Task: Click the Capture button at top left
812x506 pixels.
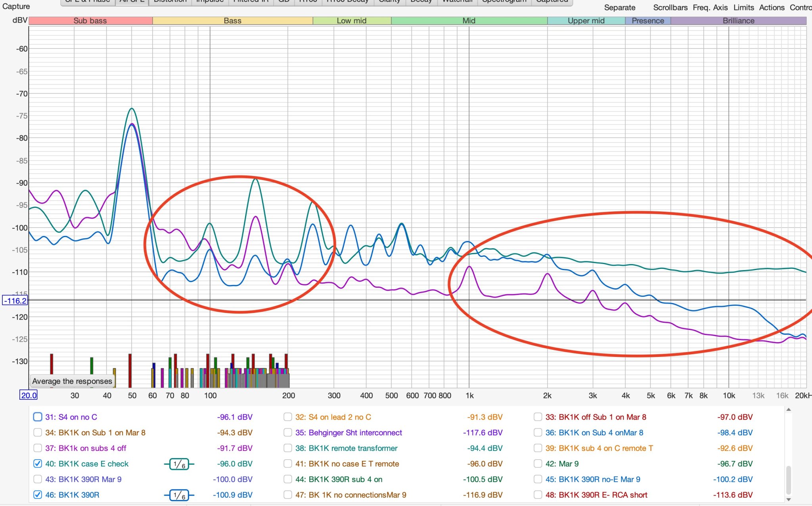Action: pos(16,6)
